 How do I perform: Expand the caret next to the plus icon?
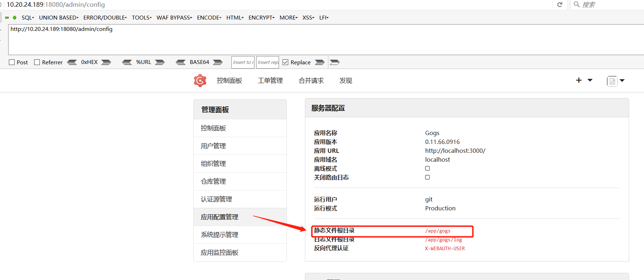tap(590, 80)
